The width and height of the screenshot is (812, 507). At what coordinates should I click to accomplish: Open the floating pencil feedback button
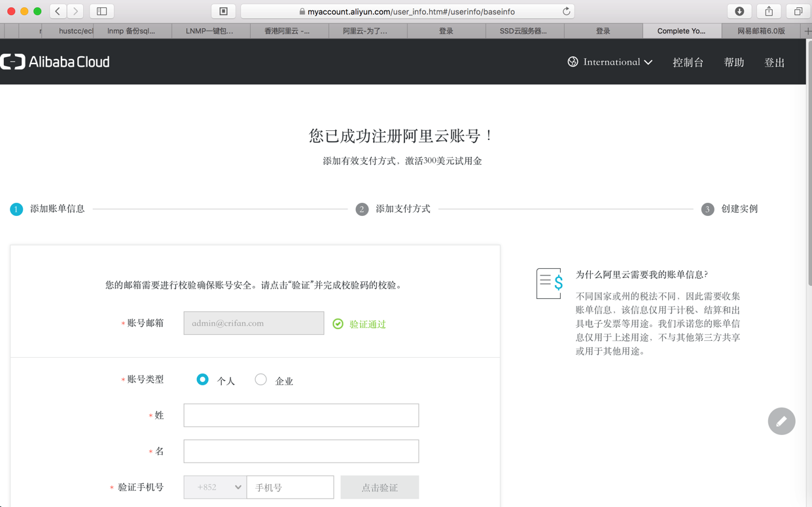(x=781, y=421)
